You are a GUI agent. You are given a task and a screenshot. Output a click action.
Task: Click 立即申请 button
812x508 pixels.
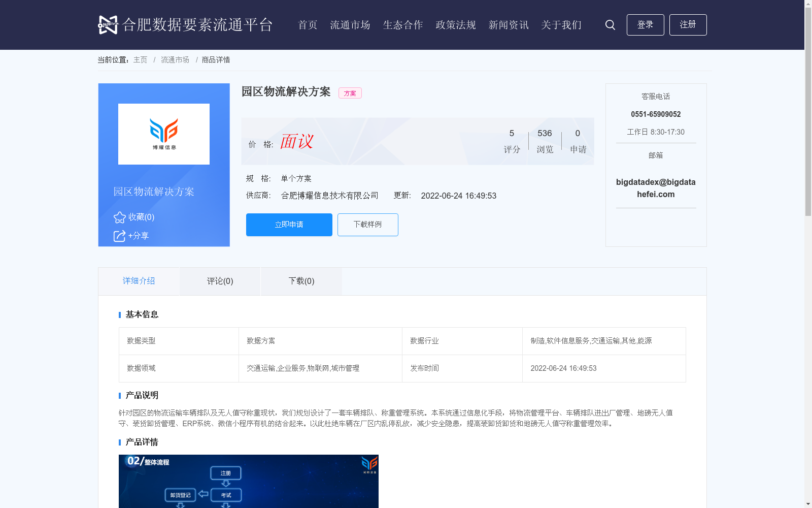[x=289, y=225]
